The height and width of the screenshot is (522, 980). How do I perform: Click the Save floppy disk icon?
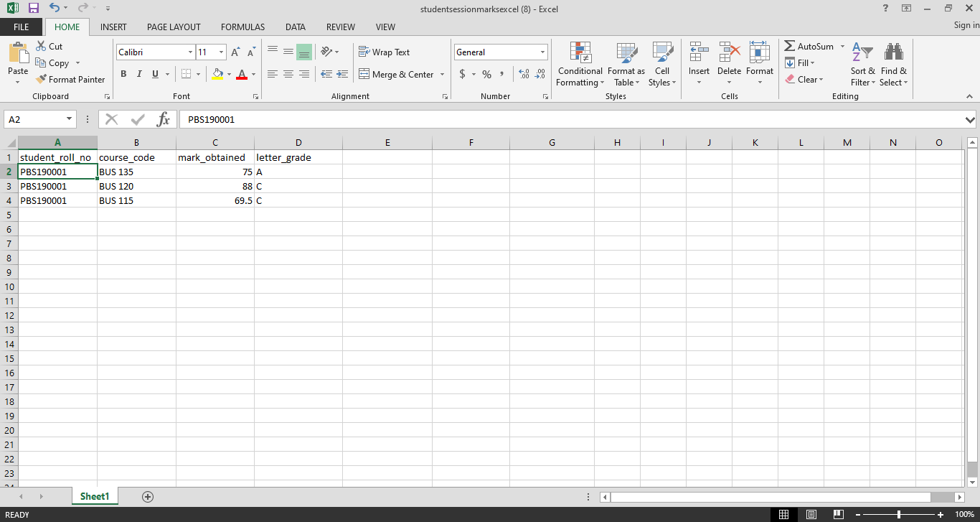pos(33,9)
